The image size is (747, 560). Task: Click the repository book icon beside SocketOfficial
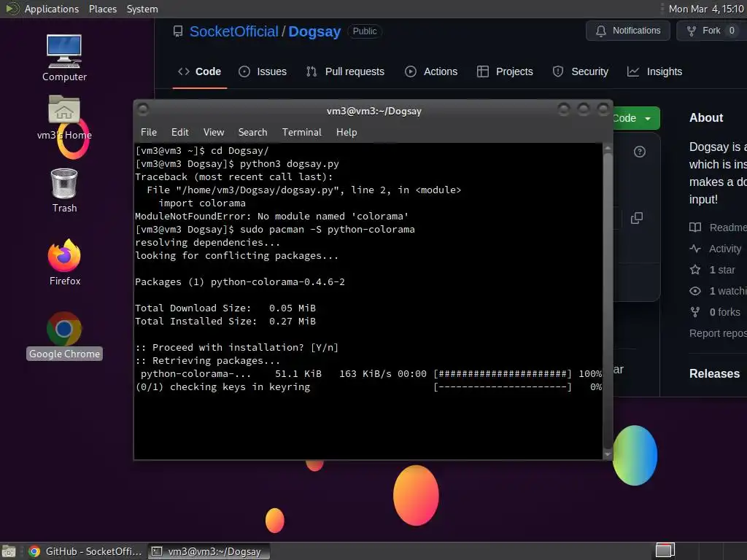pyautogui.click(x=178, y=31)
